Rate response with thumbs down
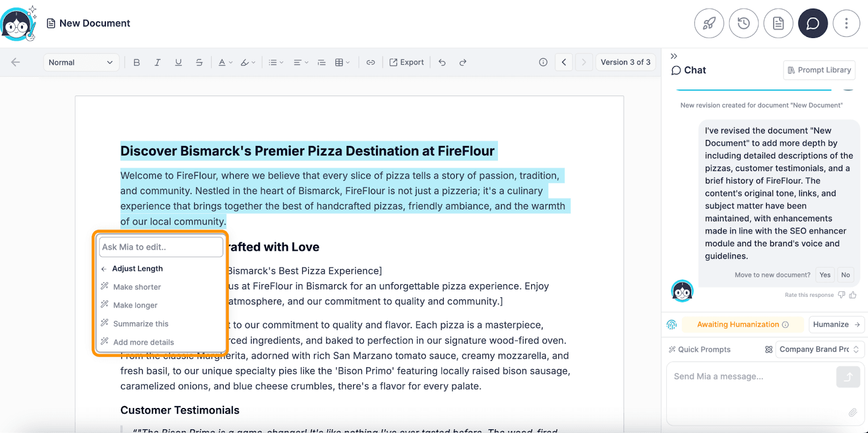The height and width of the screenshot is (433, 868). click(x=842, y=295)
